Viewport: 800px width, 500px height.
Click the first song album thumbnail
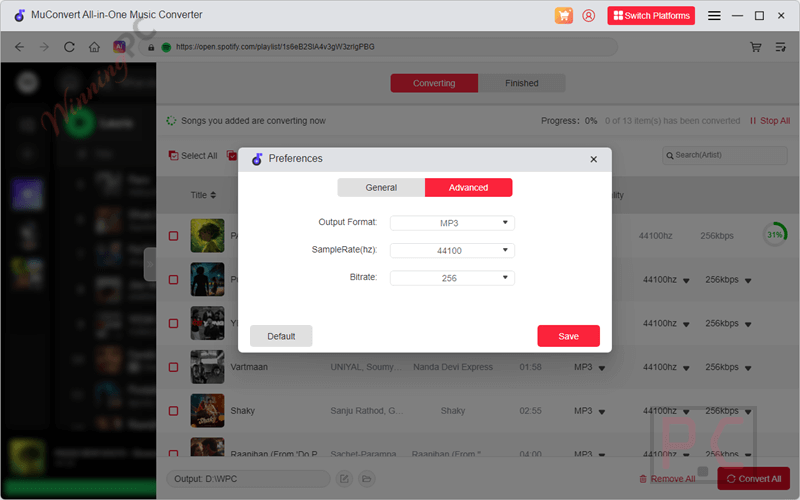pyautogui.click(x=207, y=236)
